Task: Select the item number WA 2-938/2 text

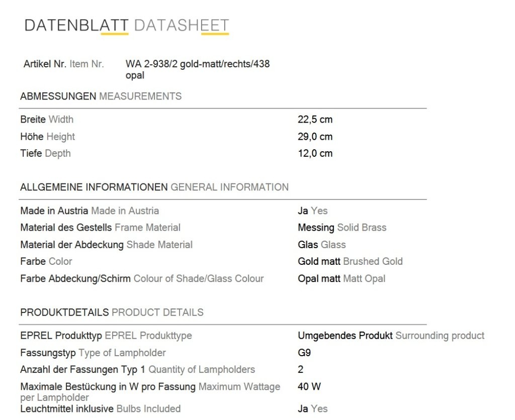Action: pyautogui.click(x=197, y=69)
